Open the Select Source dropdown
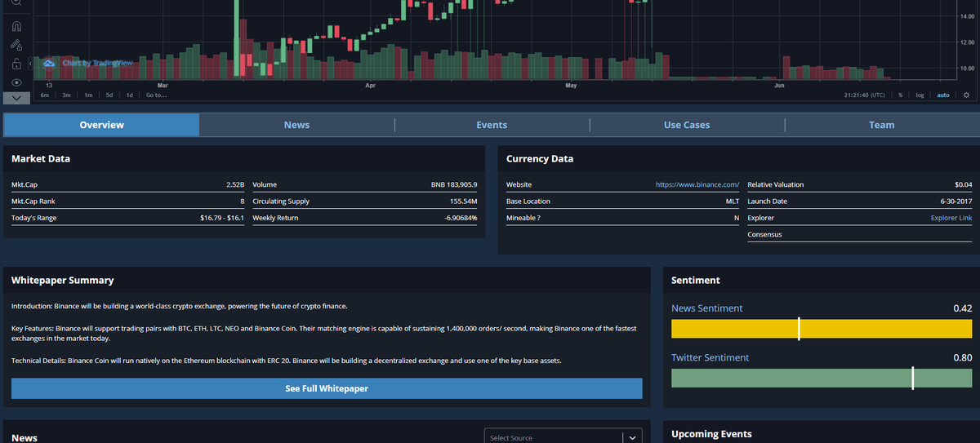980x443 pixels. click(x=563, y=437)
